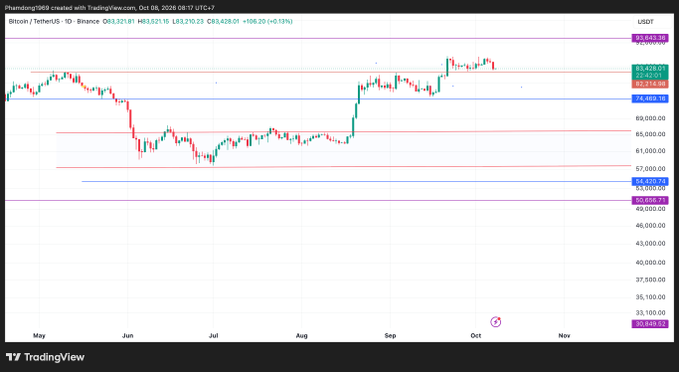
Task: Click the purple 30,849.52 price label
Action: click(650, 324)
